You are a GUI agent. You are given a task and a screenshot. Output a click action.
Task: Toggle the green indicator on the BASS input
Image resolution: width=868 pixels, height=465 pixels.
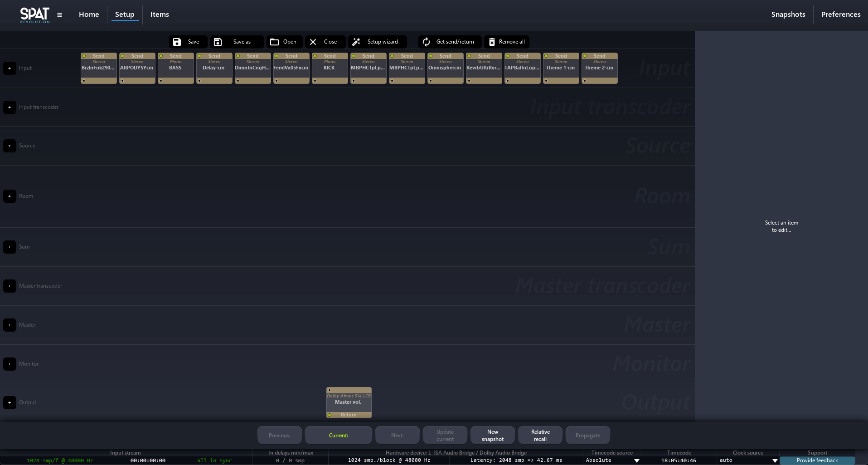pyautogui.click(x=161, y=56)
